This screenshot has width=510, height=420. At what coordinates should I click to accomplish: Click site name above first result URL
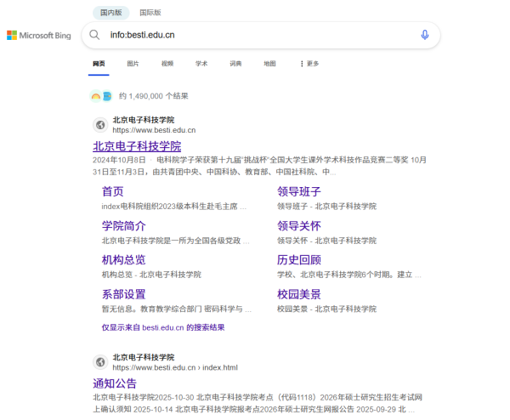(144, 120)
